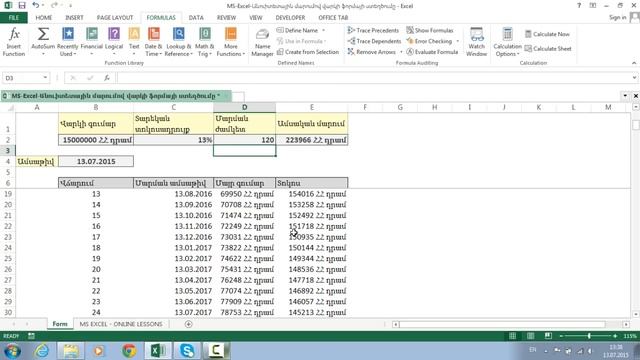The image size is (640, 360).
Task: Open the Text functions menu
Action: click(134, 42)
